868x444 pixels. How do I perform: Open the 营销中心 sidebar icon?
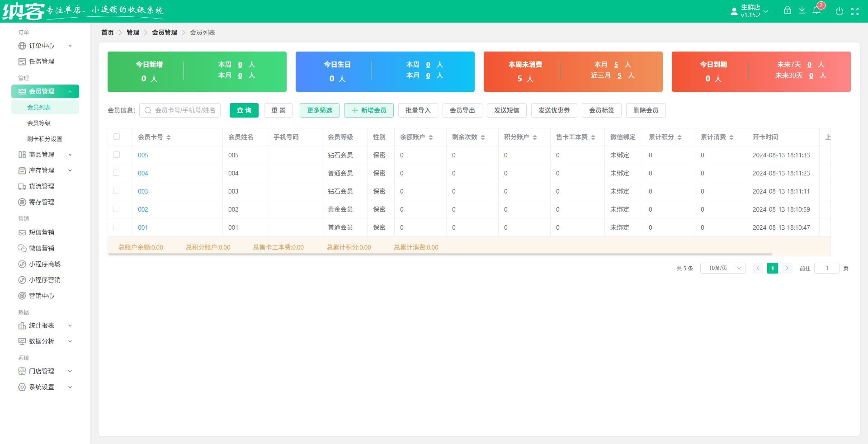[x=22, y=295]
